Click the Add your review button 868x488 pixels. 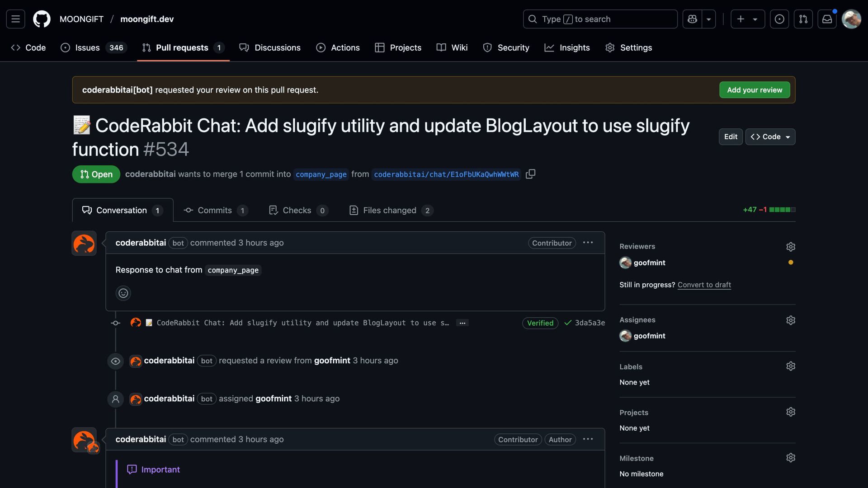click(x=754, y=90)
